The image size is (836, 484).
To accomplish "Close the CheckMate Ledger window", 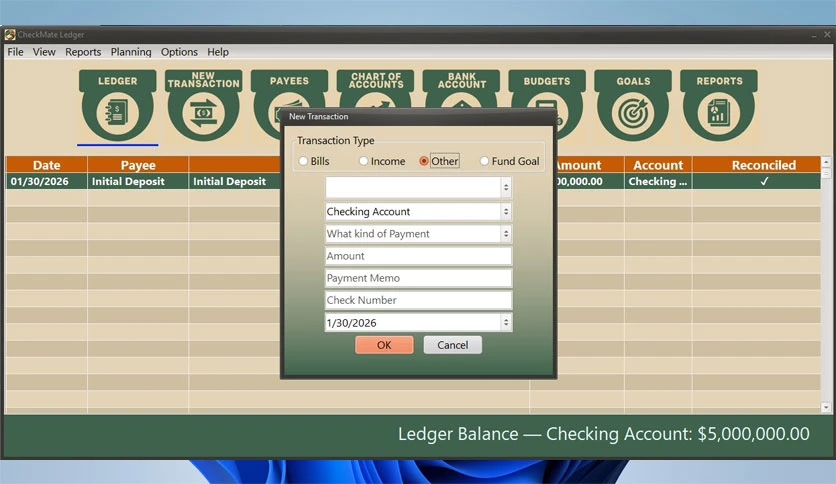I will pos(827,35).
